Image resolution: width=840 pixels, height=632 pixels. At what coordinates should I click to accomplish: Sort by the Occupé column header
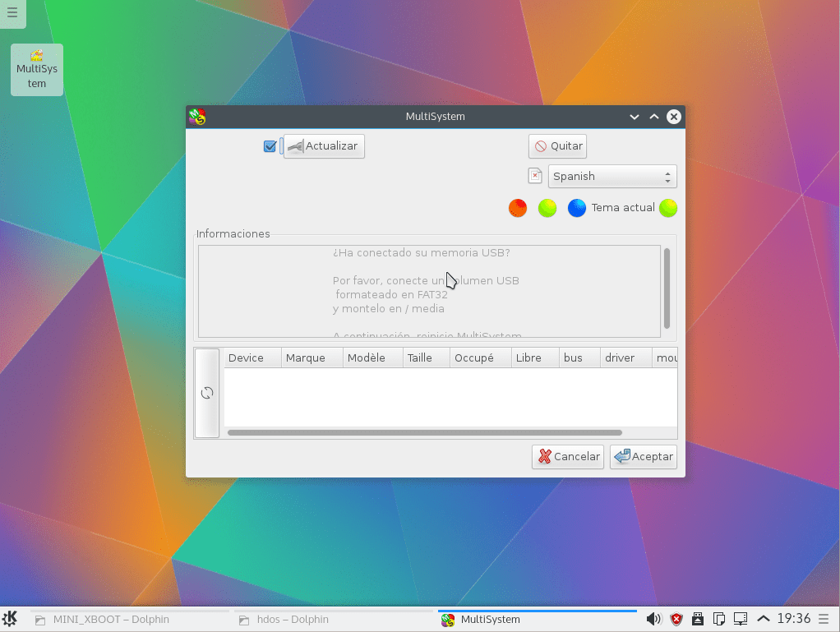[481, 358]
